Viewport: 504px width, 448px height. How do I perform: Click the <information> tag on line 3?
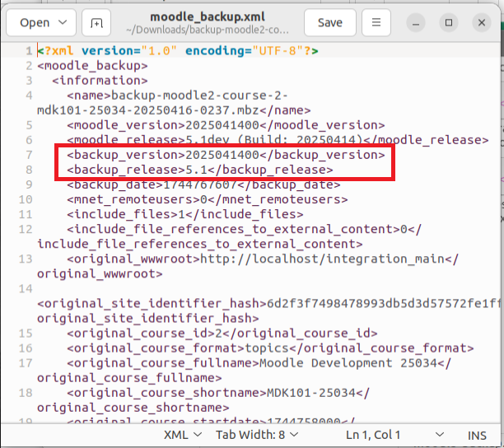[x=100, y=81]
